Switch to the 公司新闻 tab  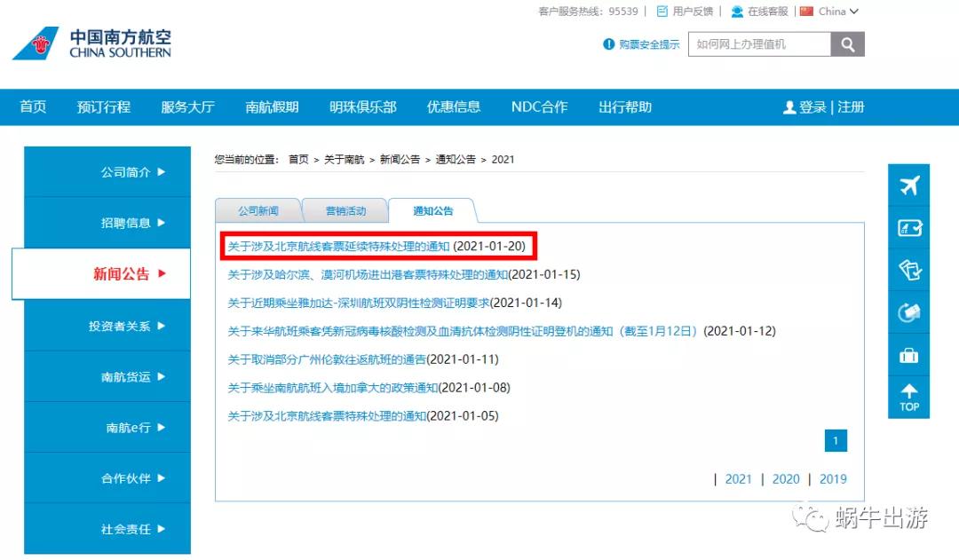tap(257, 210)
